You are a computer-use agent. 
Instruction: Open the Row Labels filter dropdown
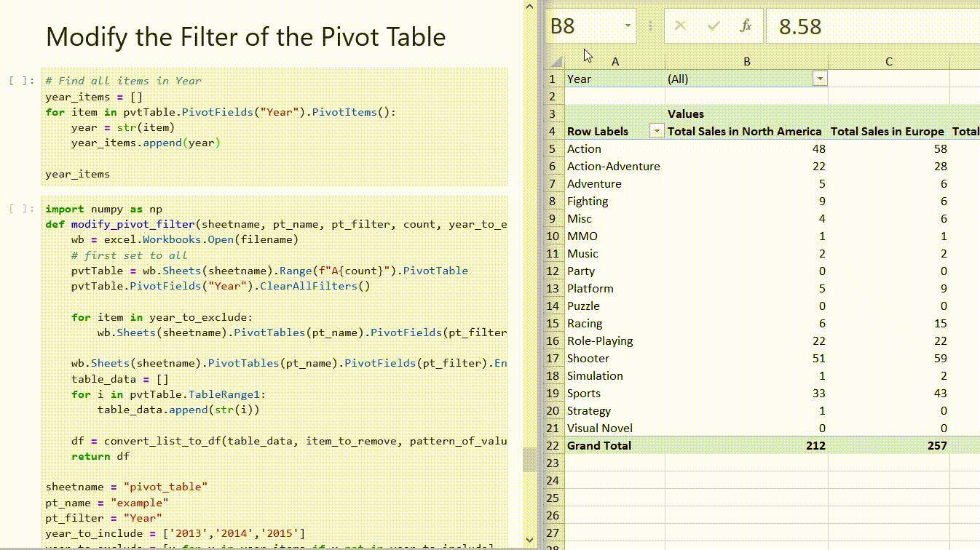pos(656,132)
